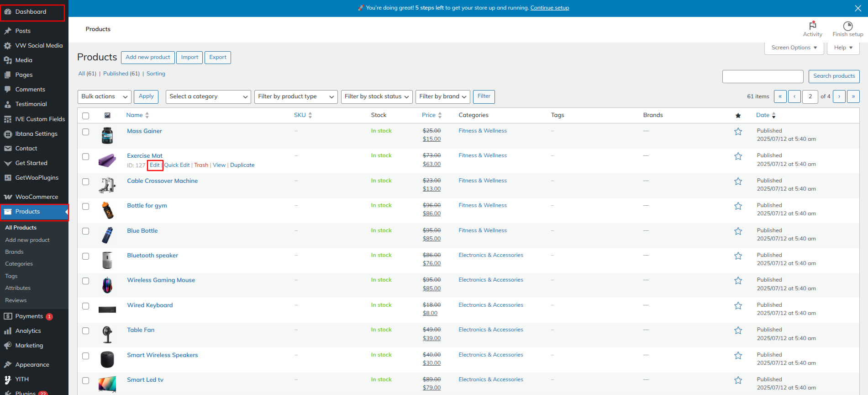The width and height of the screenshot is (868, 395).
Task: Open WooCommerce in the sidebar menu
Action: pos(37,197)
